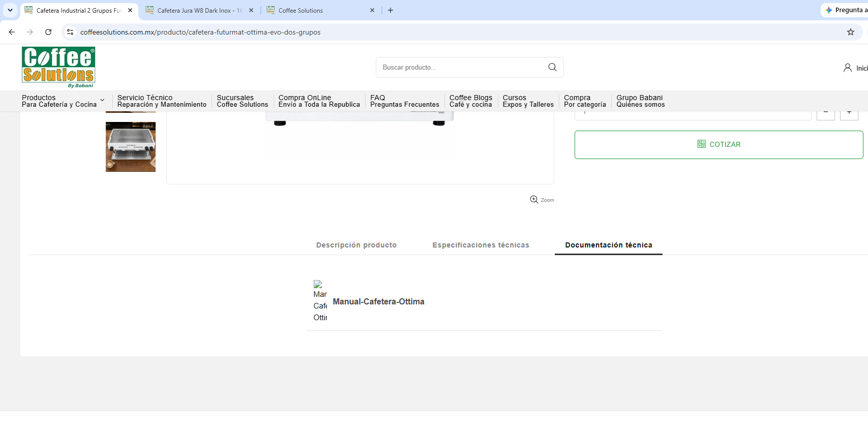Click the user account icon

click(x=848, y=68)
